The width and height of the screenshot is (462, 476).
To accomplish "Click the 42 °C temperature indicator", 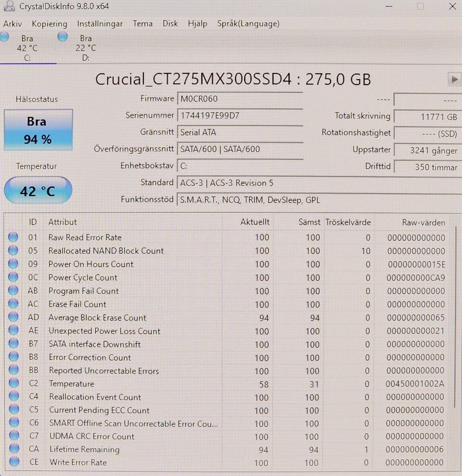I will coord(38,191).
